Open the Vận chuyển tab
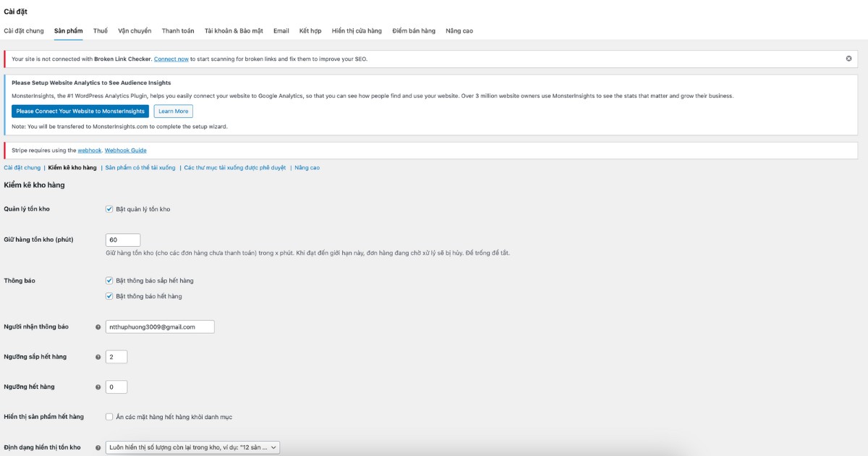 (x=135, y=31)
